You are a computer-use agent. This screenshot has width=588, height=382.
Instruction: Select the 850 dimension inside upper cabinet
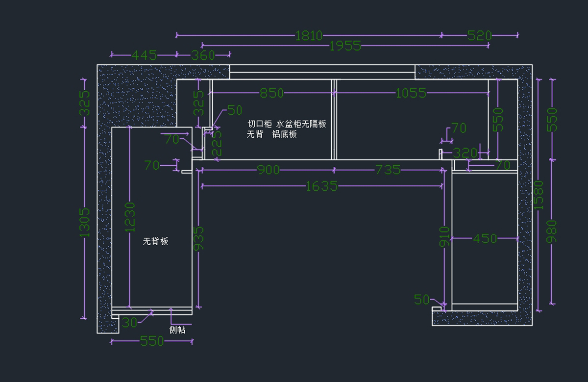point(271,93)
